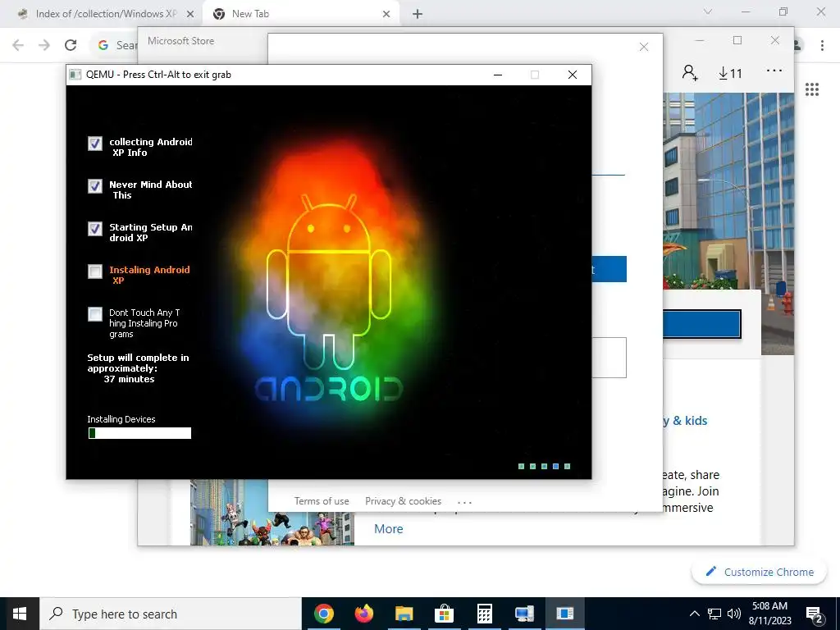The height and width of the screenshot is (630, 840).
Task: Reload the page in Chrome
Action: (71, 45)
